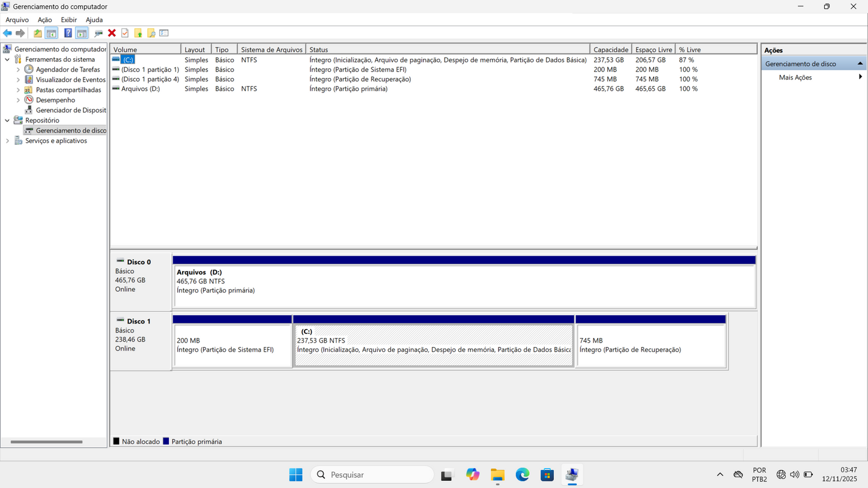Viewport: 868px width, 488px height.
Task: Open the language indicator POR PTB2 in taskbar
Action: click(x=759, y=474)
